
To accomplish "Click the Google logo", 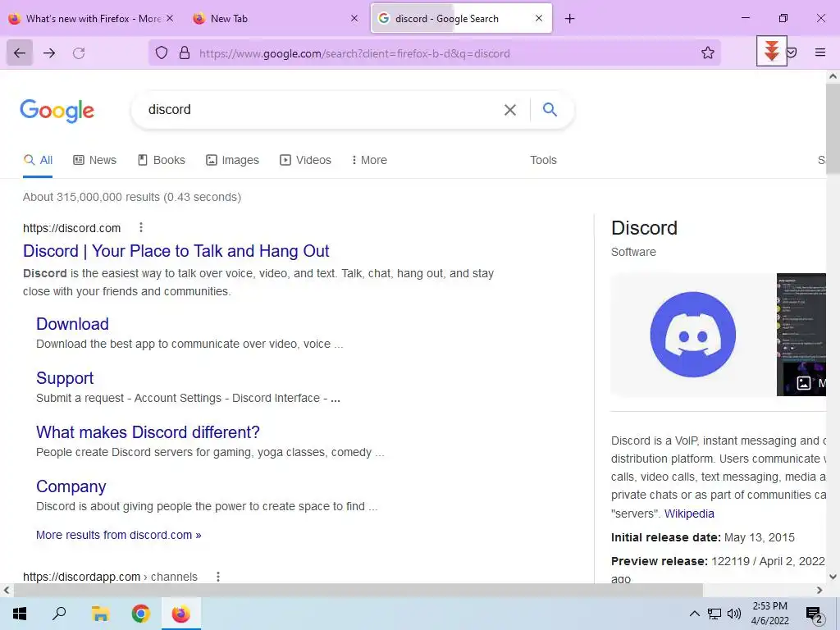I will [x=57, y=111].
